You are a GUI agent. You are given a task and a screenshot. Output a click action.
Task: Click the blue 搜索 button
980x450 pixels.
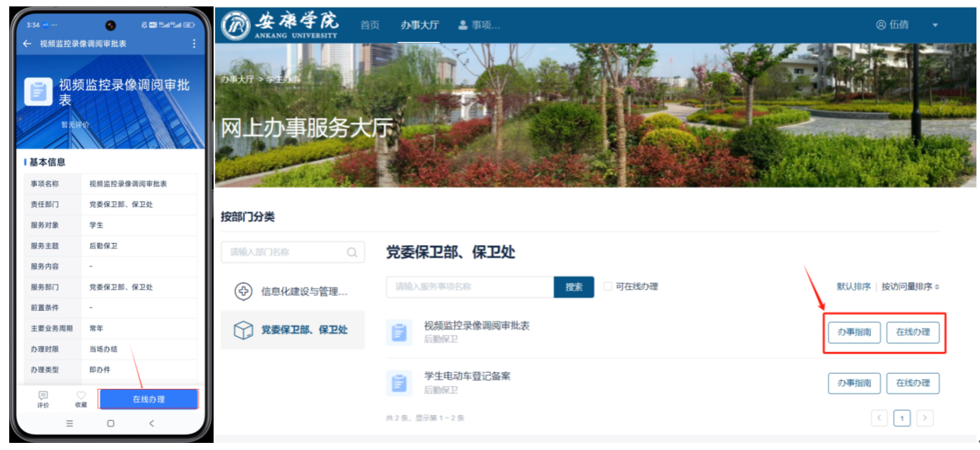574,287
